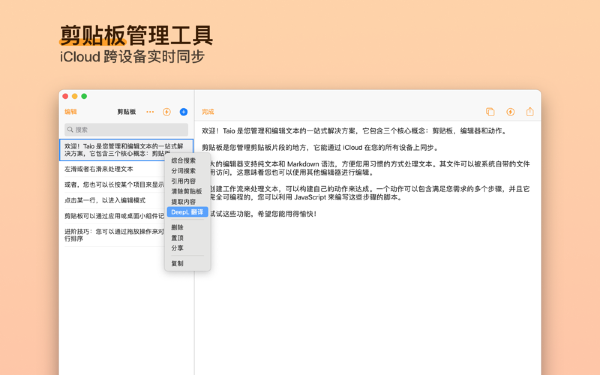Run the DeepL 翻译 context menu action
The width and height of the screenshot is (600, 375).
tap(187, 212)
